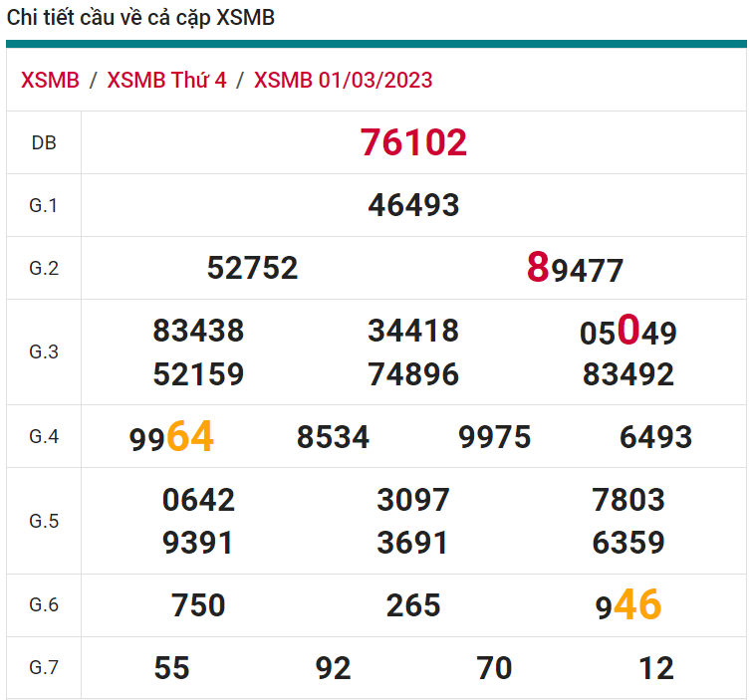Click the DB row label
Screen dimensions: 749x700
[x=44, y=142]
